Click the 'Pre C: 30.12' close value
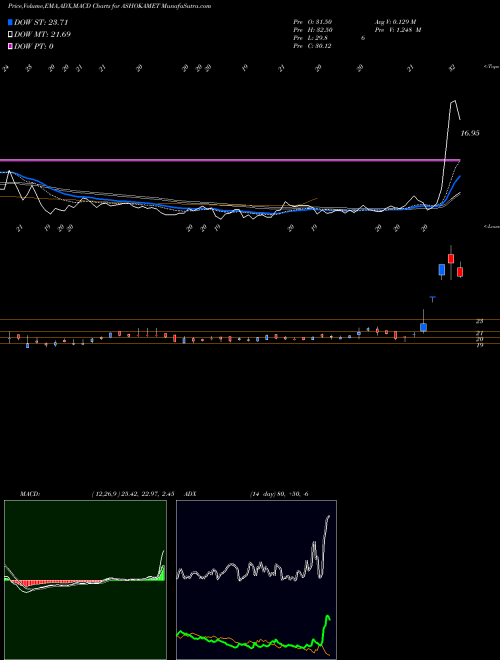This screenshot has height=660, width=500. pos(313,46)
